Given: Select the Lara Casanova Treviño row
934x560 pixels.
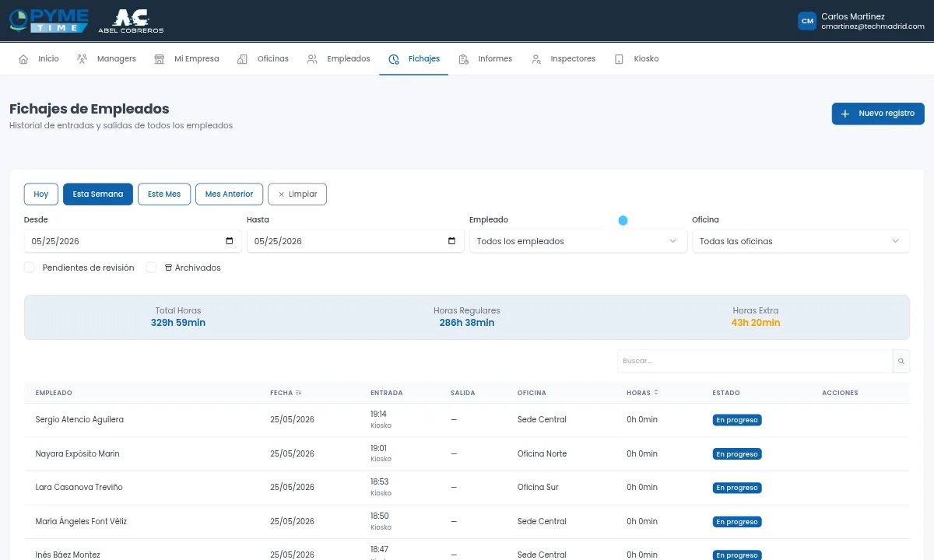Looking at the screenshot, I should [467, 488].
